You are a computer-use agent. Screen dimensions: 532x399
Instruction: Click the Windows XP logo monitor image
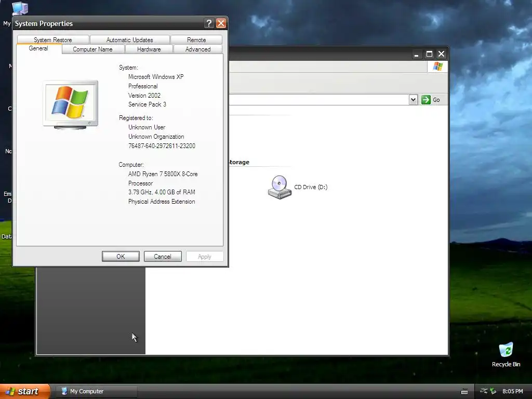(71, 105)
